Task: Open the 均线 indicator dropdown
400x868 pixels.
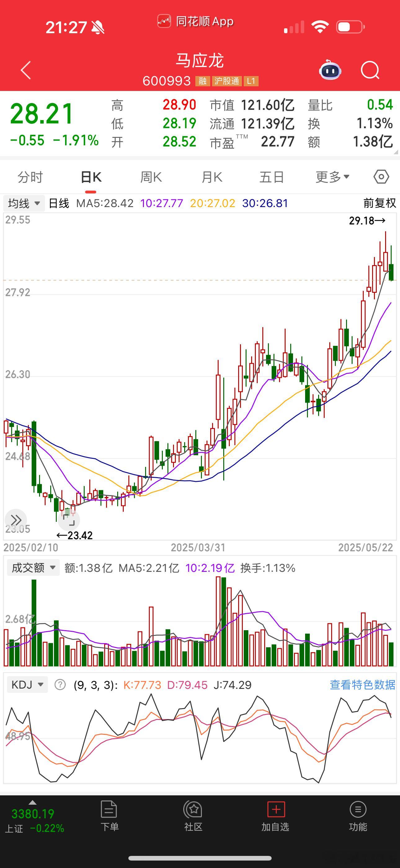Action: click(24, 203)
